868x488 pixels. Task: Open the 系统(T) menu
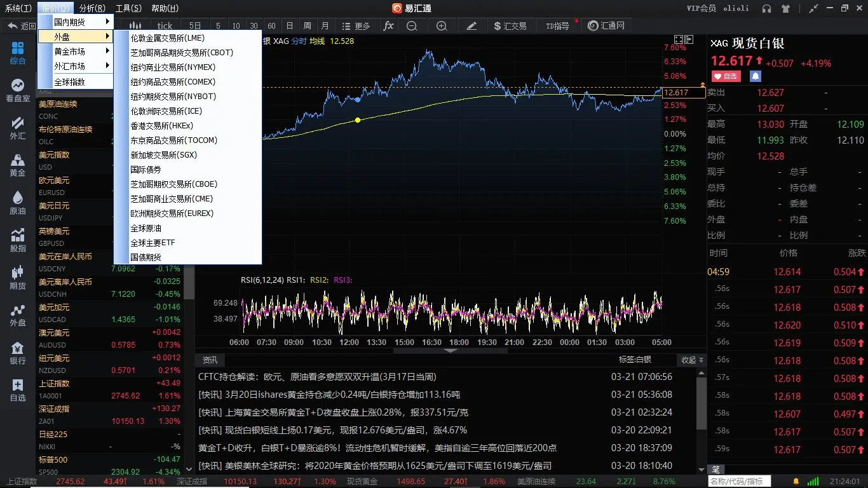click(18, 8)
